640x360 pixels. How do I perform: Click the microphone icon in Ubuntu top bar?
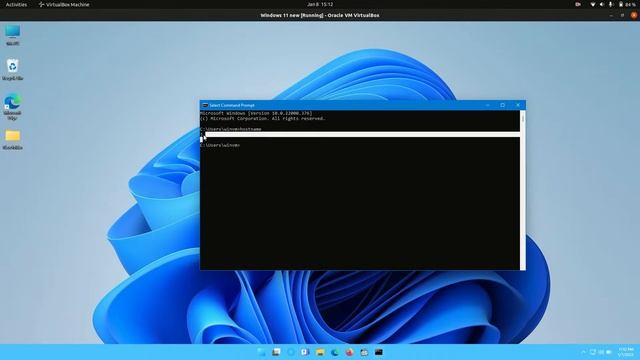click(x=611, y=4)
